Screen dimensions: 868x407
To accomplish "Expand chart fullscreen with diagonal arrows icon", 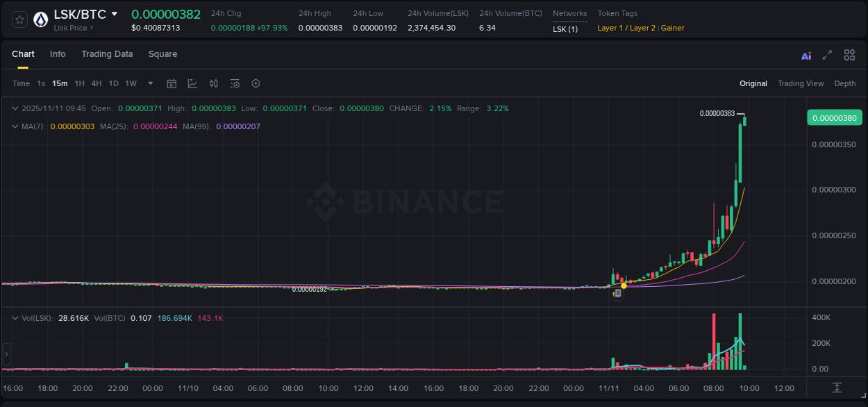I will point(827,54).
